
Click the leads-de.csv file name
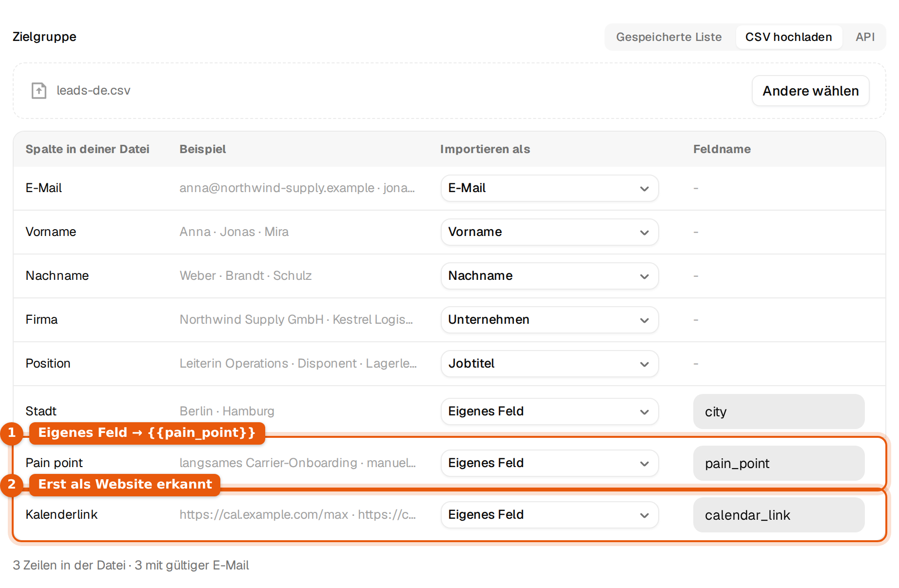tap(94, 91)
